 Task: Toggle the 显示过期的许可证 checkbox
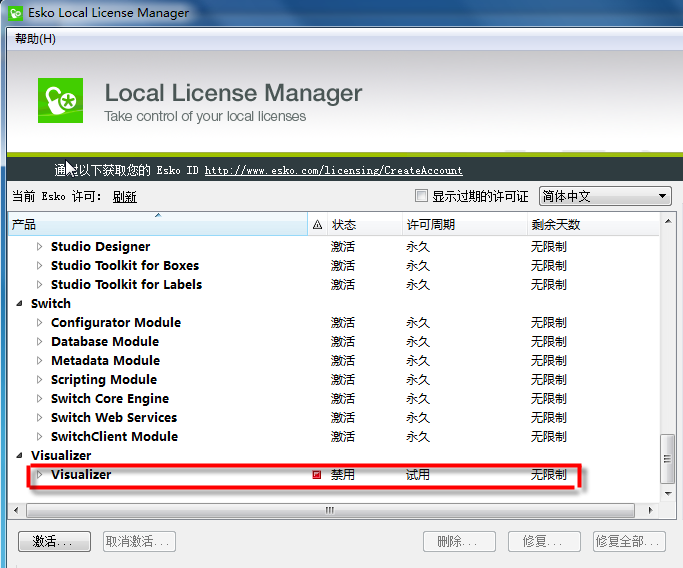click(422, 196)
